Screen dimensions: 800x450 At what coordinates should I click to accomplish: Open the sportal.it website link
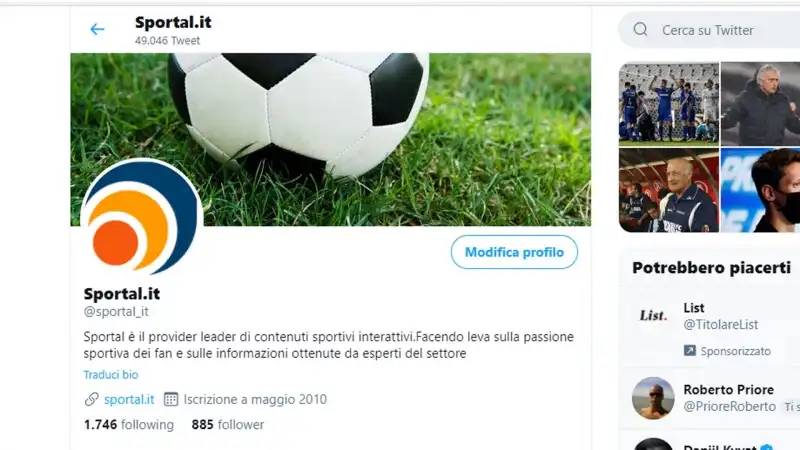129,399
